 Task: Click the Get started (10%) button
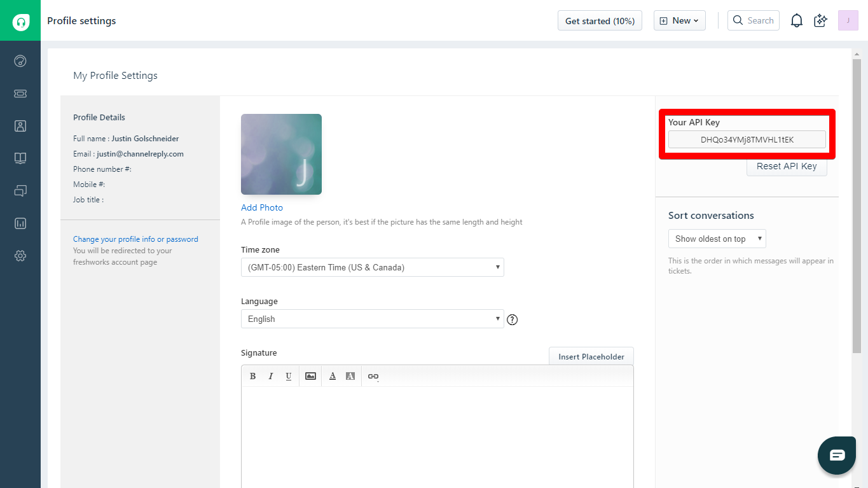pyautogui.click(x=600, y=20)
